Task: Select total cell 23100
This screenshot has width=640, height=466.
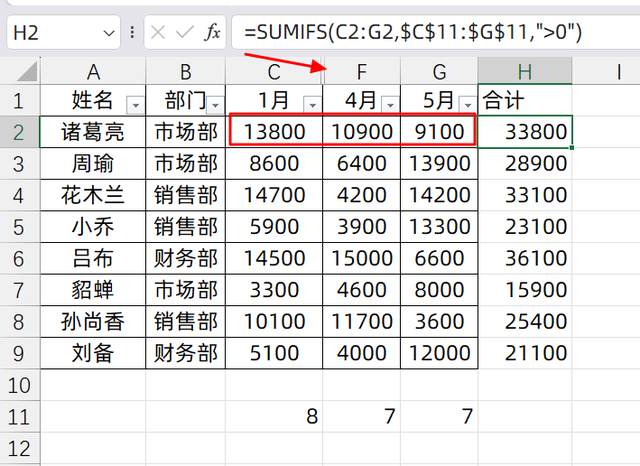Action: (525, 226)
